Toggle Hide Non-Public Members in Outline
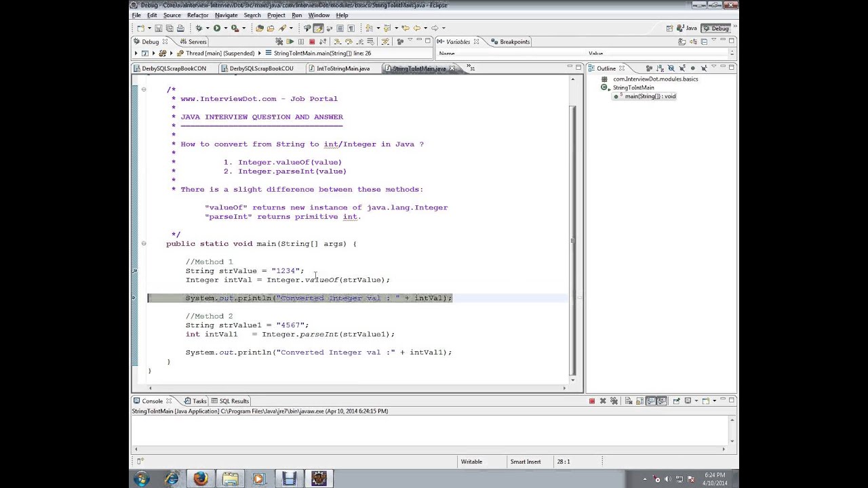868x488 pixels. (x=692, y=68)
